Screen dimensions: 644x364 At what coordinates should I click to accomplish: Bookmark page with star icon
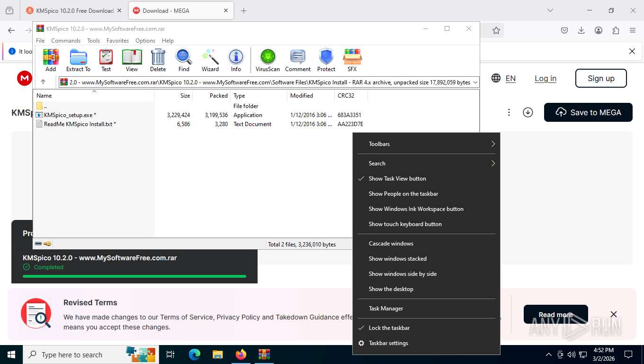click(x=496, y=30)
